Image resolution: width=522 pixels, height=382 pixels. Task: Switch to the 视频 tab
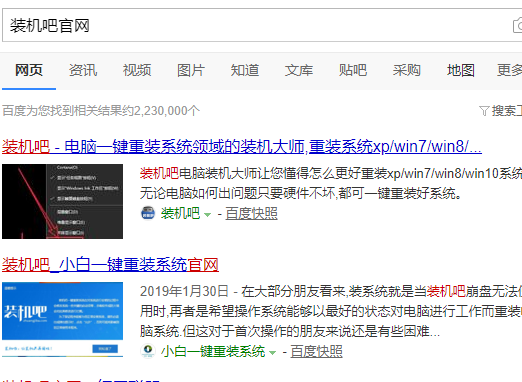tap(137, 70)
